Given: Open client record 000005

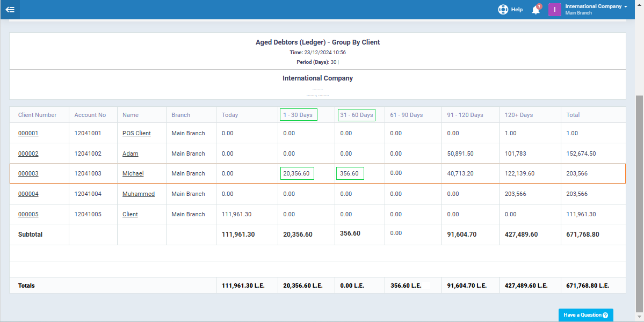Looking at the screenshot, I should coord(28,214).
